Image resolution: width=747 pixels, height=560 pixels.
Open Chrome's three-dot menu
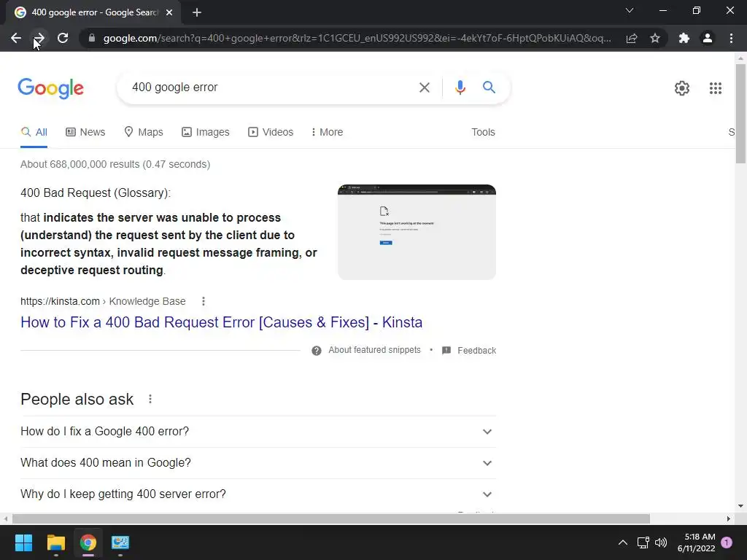tap(731, 38)
